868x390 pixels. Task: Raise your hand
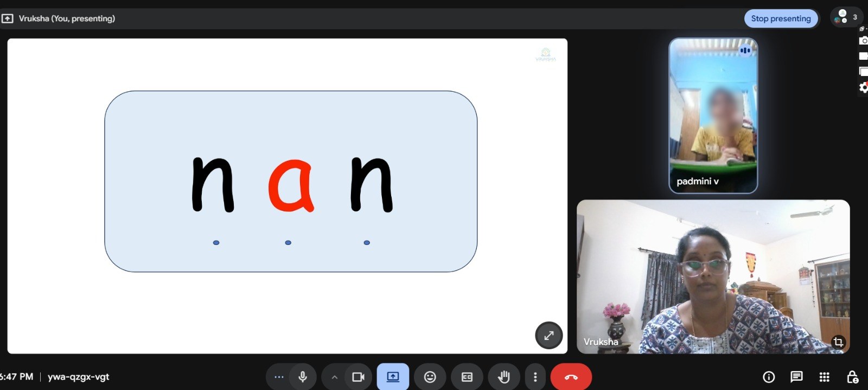(x=504, y=376)
